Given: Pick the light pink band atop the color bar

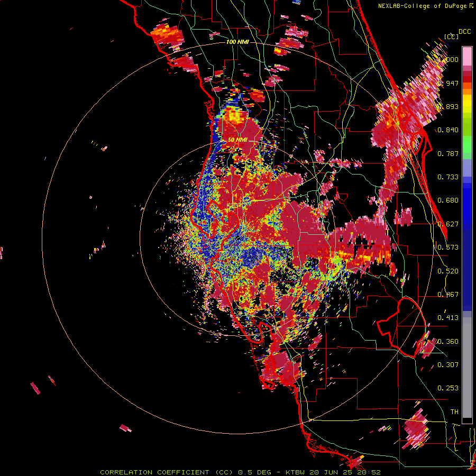Looking at the screenshot, I should [x=467, y=56].
